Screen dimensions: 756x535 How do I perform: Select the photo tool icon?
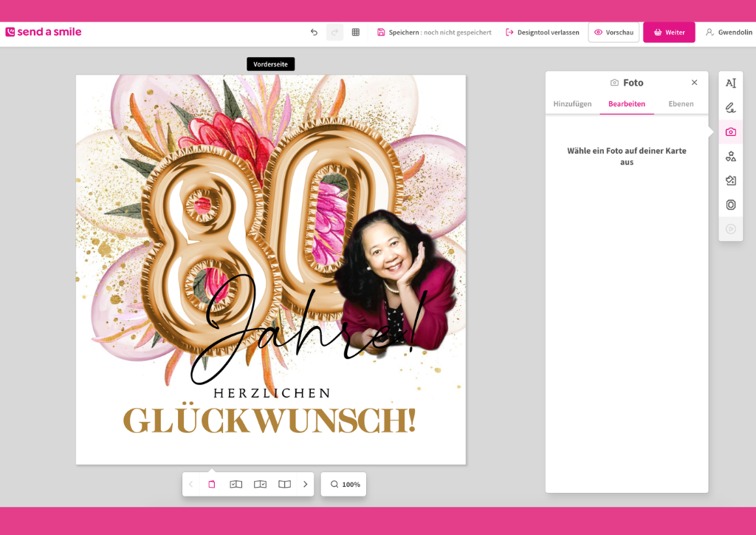coord(730,132)
